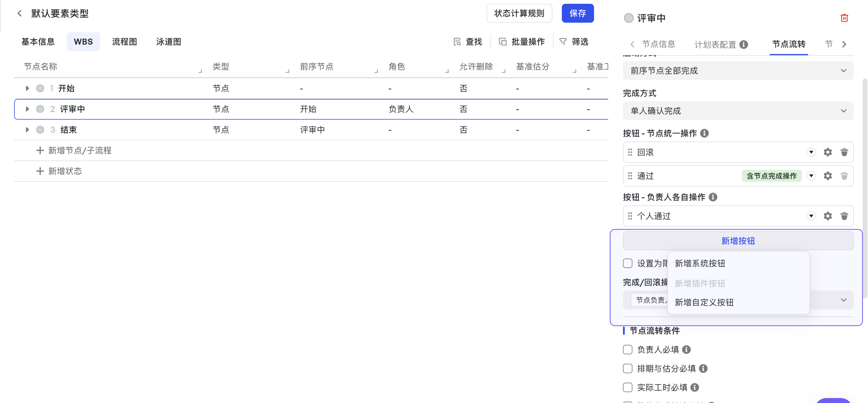
Task: Open the dropdown arrow on 通过 row
Action: [811, 176]
